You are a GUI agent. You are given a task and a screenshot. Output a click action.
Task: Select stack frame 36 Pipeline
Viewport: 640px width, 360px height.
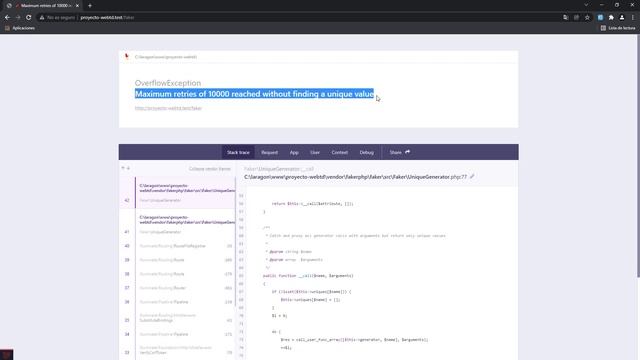click(x=178, y=302)
